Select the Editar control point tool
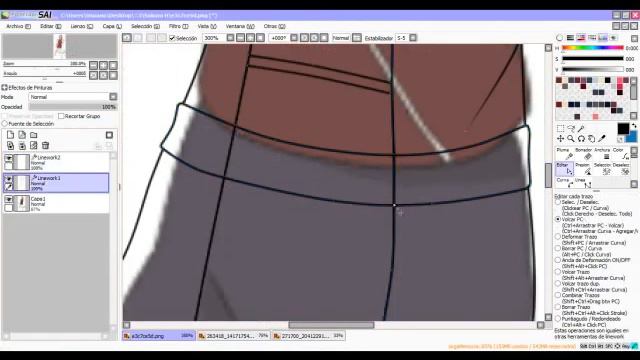640x360 pixels. pyautogui.click(x=564, y=169)
